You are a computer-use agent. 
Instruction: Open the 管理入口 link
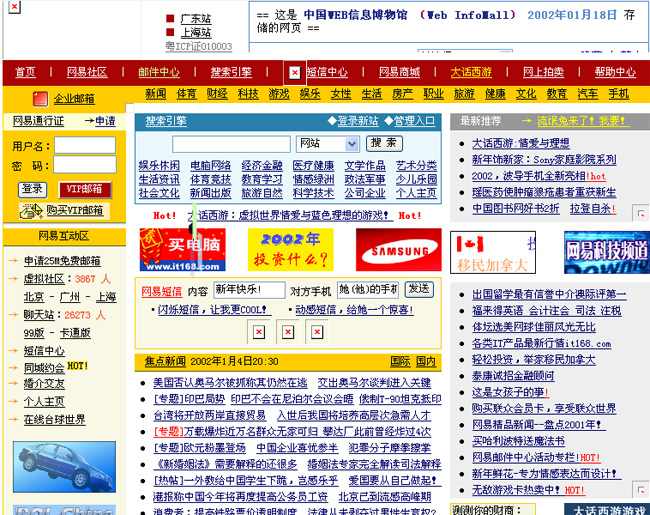point(415,121)
